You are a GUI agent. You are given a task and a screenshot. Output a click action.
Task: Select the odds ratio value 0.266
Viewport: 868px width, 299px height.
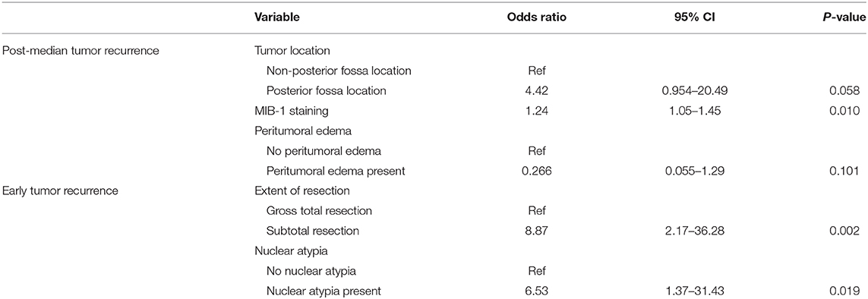536,172
